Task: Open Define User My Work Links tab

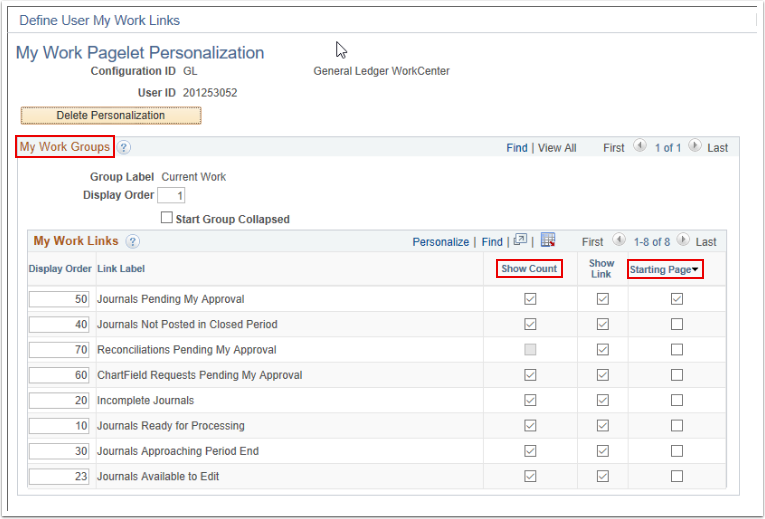Action: point(100,20)
